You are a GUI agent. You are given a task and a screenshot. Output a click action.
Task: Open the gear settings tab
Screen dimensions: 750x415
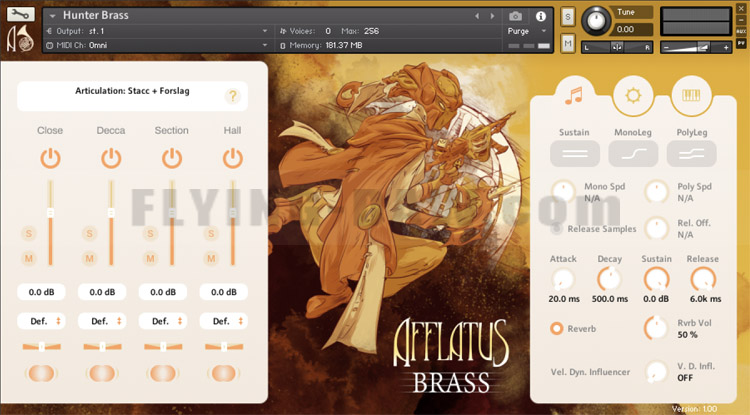coord(633,96)
